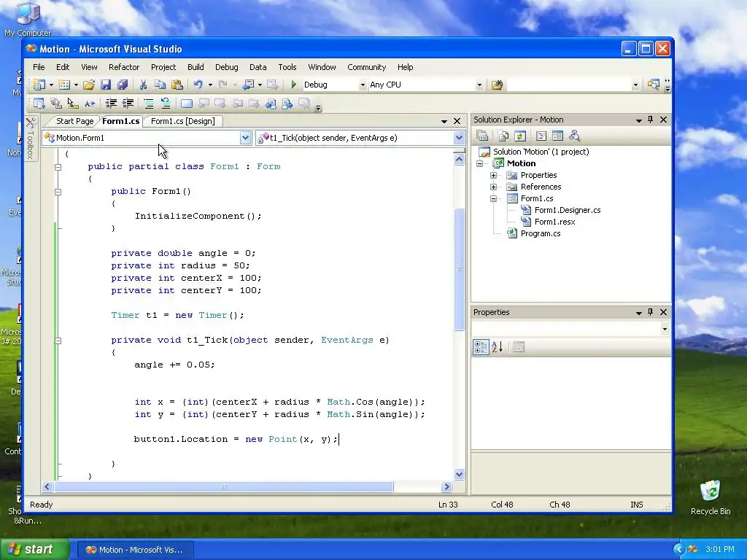Expand the References node in Solution Explorer
Image resolution: width=747 pixels, height=560 pixels.
(x=494, y=187)
